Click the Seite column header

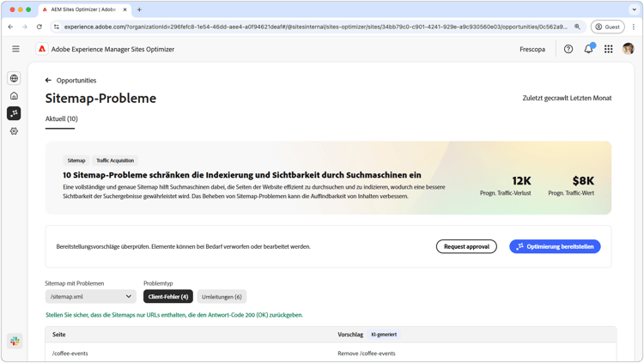click(58, 335)
